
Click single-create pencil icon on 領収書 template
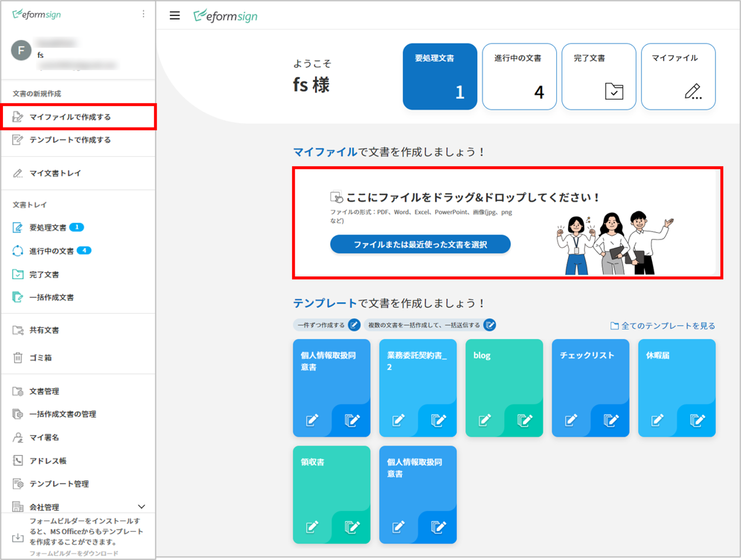[x=312, y=526]
